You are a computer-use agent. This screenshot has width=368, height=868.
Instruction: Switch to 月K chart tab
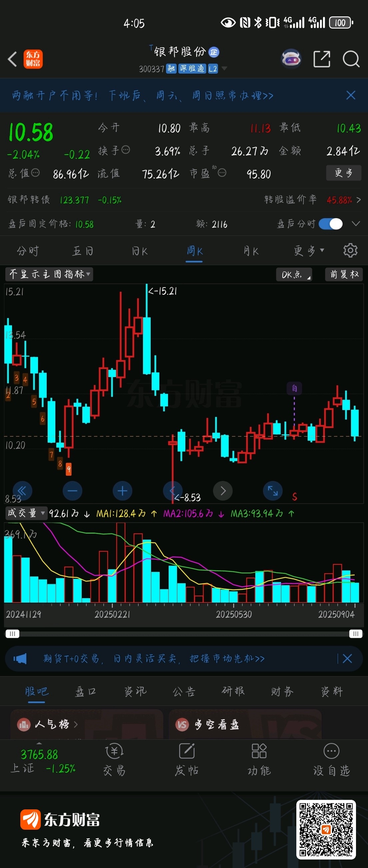click(251, 251)
